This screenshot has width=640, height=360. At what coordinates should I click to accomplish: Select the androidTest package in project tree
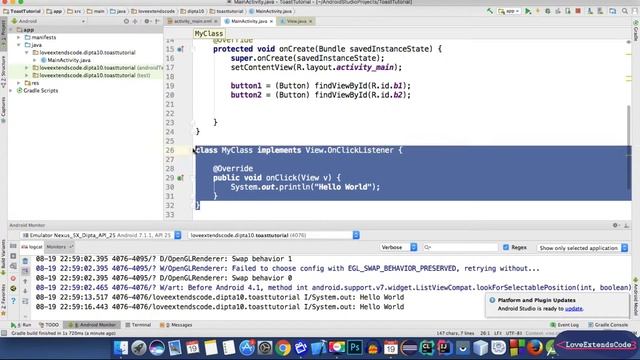[x=97, y=68]
